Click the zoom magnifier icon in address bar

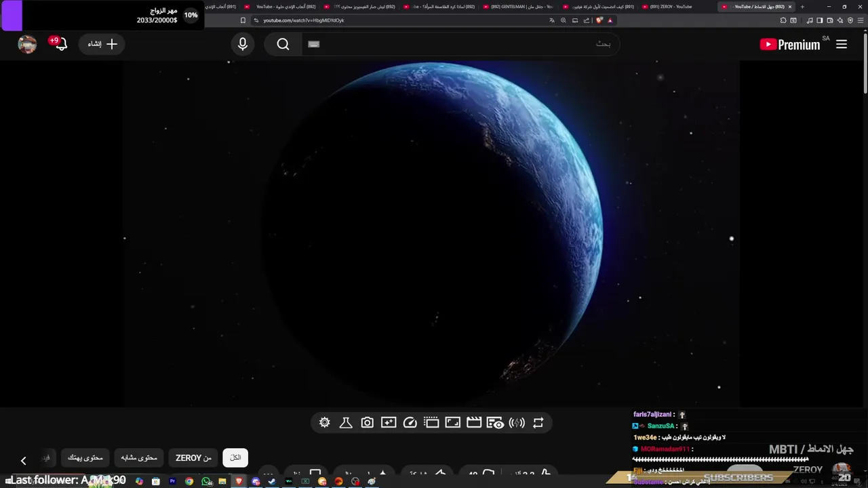564,20
